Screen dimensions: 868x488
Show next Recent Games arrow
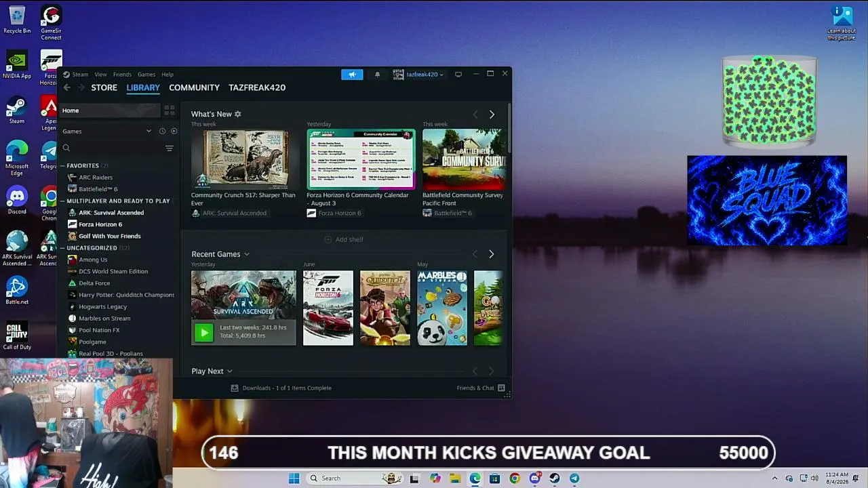pyautogui.click(x=492, y=254)
